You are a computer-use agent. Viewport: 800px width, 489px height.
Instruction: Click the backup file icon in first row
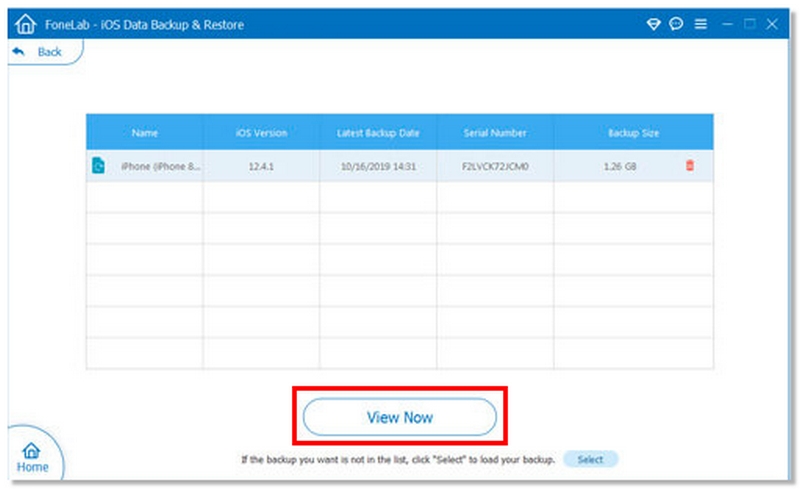click(99, 166)
